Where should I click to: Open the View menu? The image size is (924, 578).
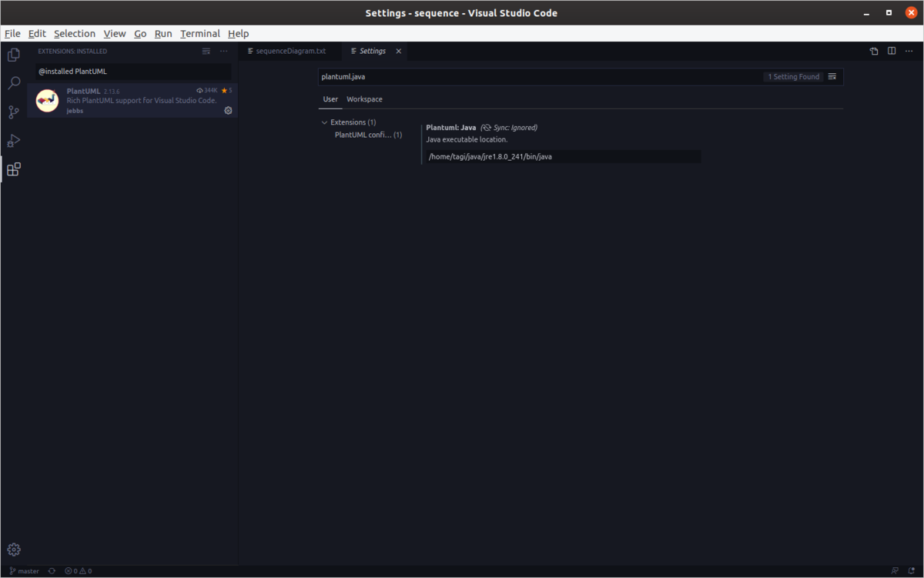pyautogui.click(x=115, y=34)
